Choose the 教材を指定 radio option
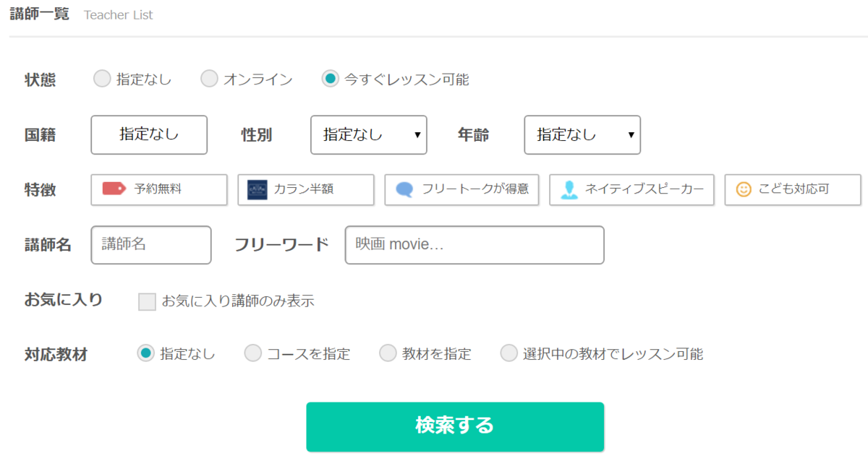This screenshot has height=461, width=868. click(388, 353)
